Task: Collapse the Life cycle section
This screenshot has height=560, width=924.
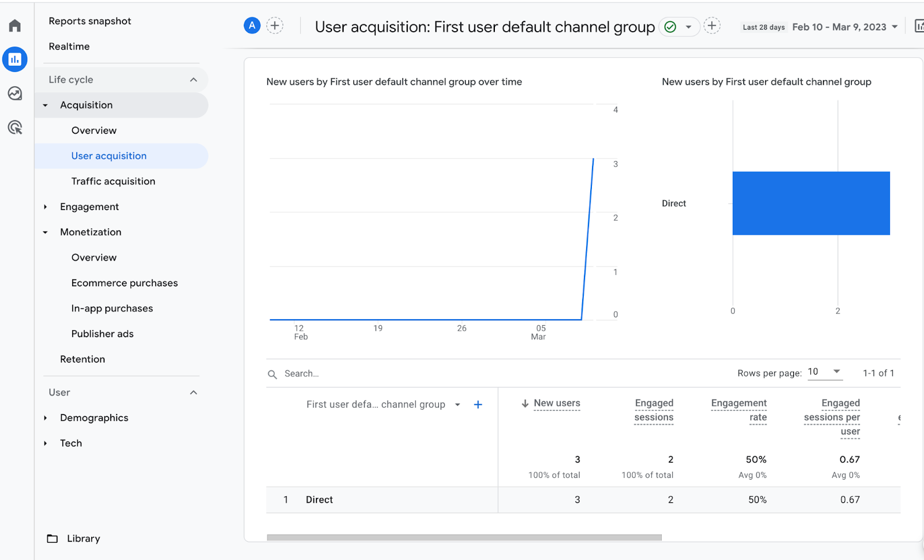Action: 193,80
